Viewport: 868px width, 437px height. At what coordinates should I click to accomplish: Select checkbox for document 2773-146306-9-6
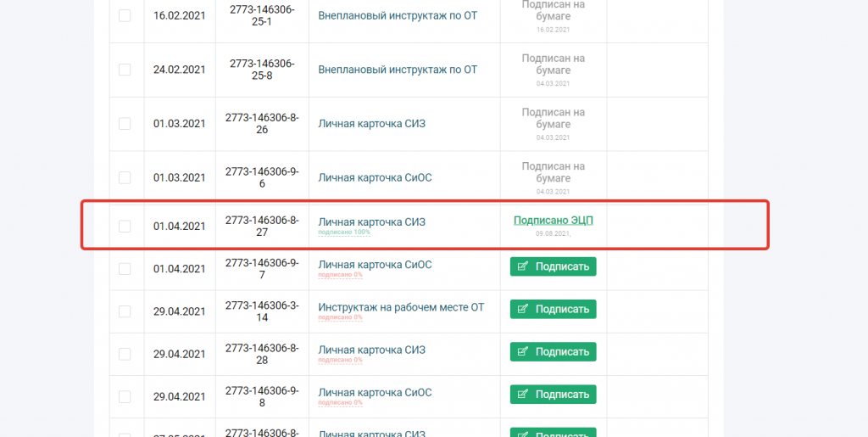tap(125, 178)
